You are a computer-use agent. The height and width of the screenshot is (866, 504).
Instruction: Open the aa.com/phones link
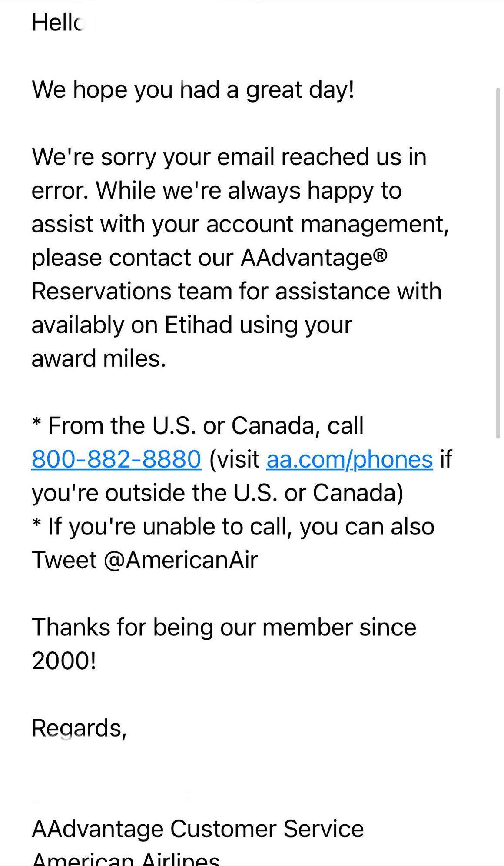349,459
